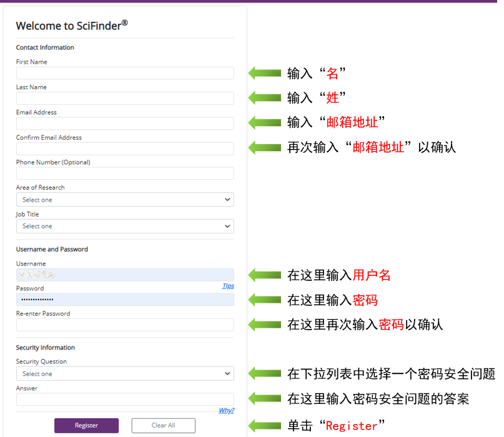Image resolution: width=504 pixels, height=437 pixels.
Task: Open the Security Question dropdown
Action: click(x=124, y=373)
